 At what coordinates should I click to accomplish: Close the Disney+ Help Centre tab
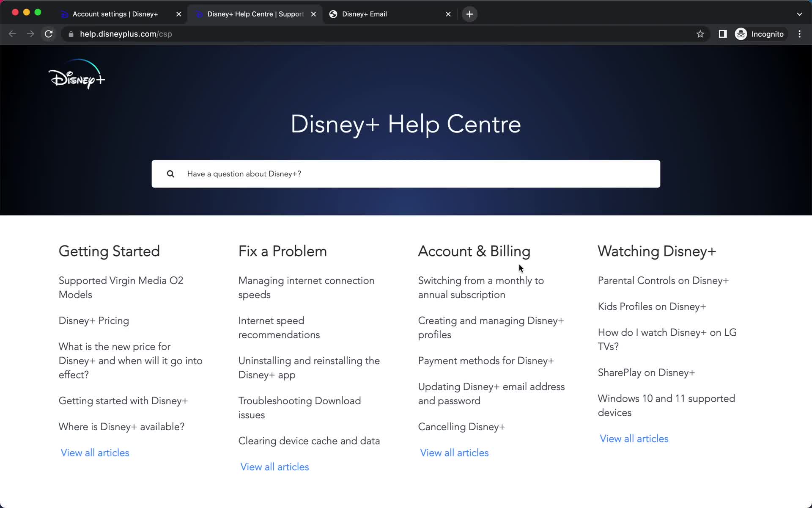tap(313, 14)
